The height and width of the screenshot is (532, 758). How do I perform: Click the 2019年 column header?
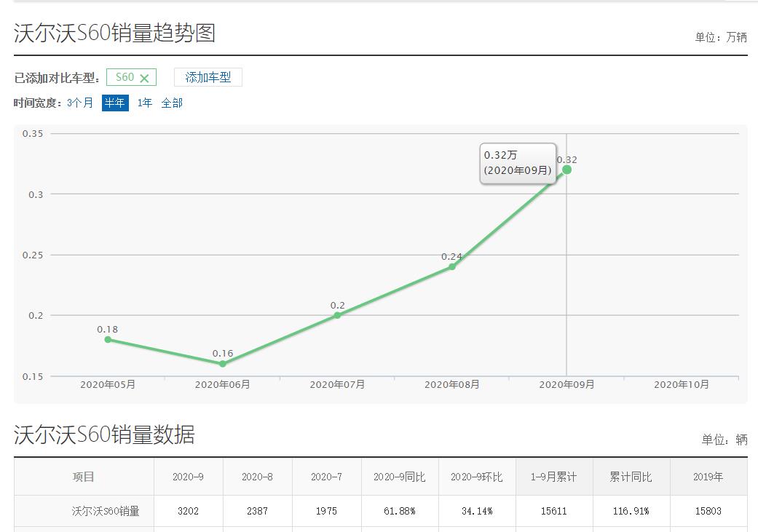[x=708, y=477]
